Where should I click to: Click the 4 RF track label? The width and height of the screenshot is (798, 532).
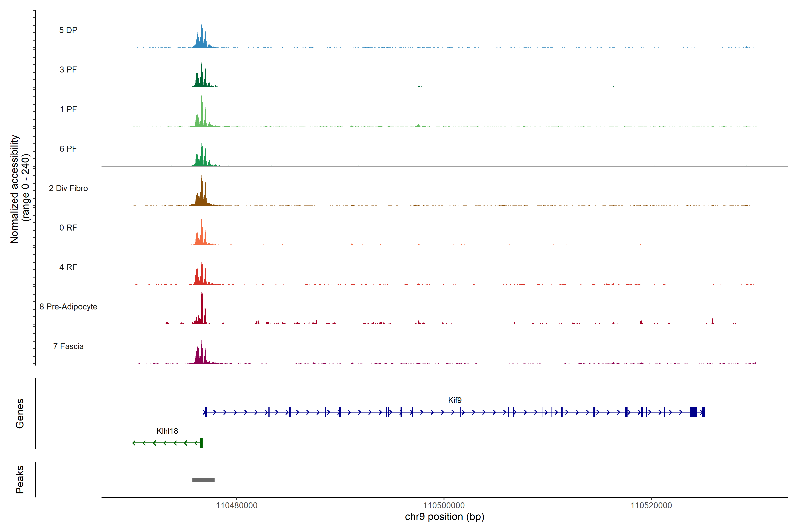(x=68, y=267)
